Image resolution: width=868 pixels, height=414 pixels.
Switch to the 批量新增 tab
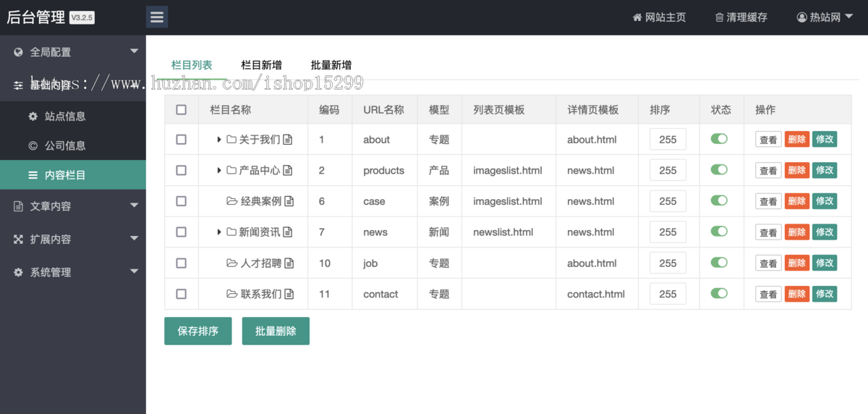[x=331, y=65]
